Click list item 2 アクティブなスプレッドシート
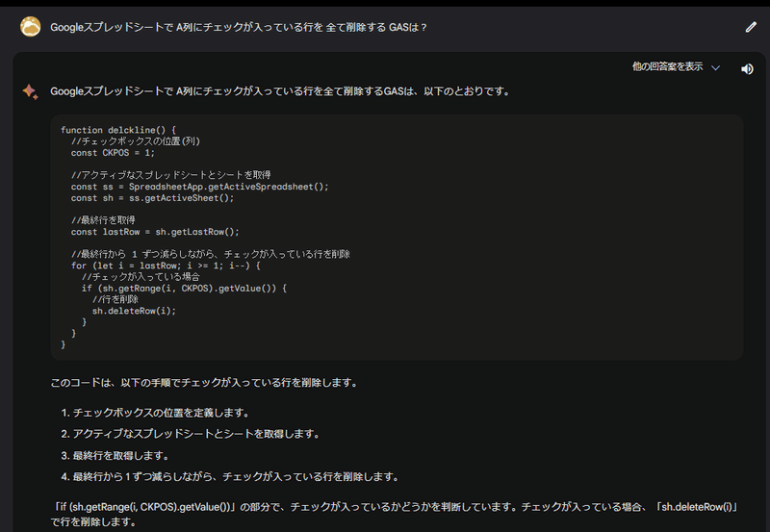Image resolution: width=770 pixels, height=532 pixels. [x=191, y=434]
